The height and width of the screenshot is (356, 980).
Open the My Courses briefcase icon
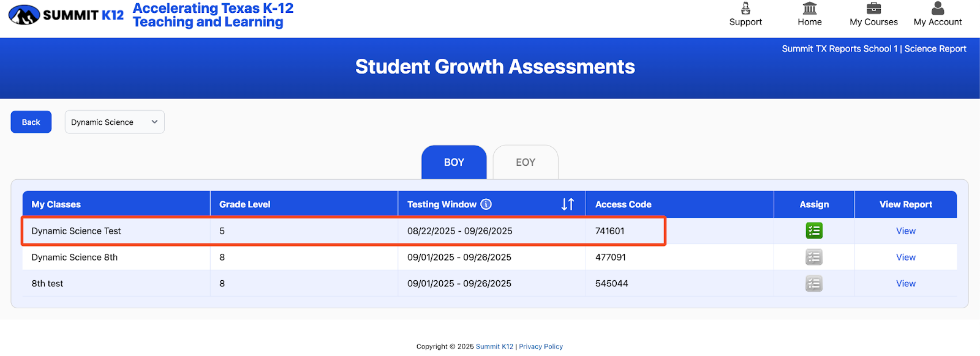click(x=873, y=8)
